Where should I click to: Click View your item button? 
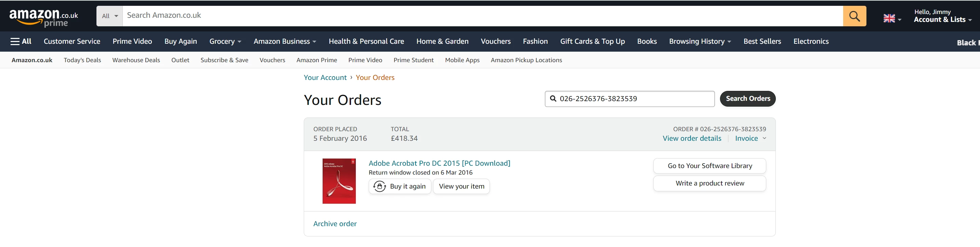(461, 186)
